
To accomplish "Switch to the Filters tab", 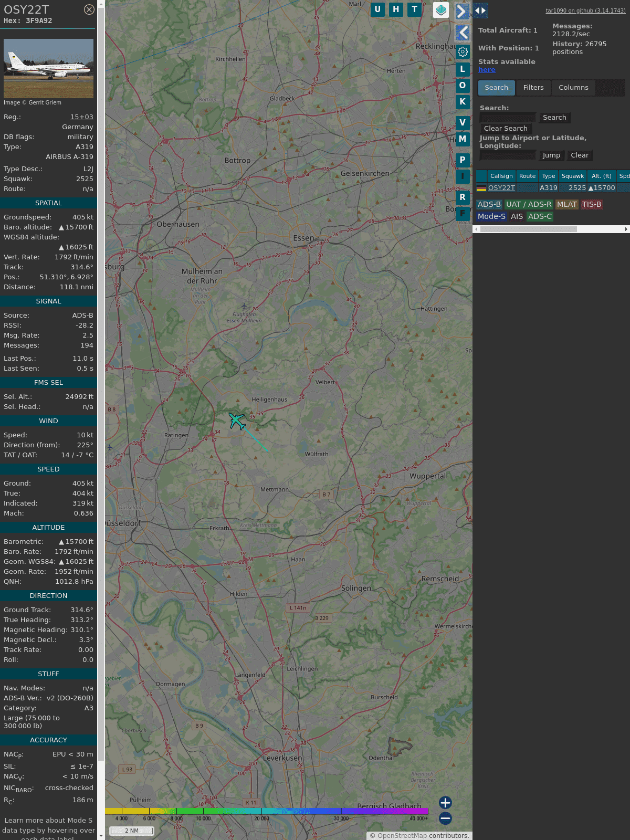I will click(x=533, y=88).
